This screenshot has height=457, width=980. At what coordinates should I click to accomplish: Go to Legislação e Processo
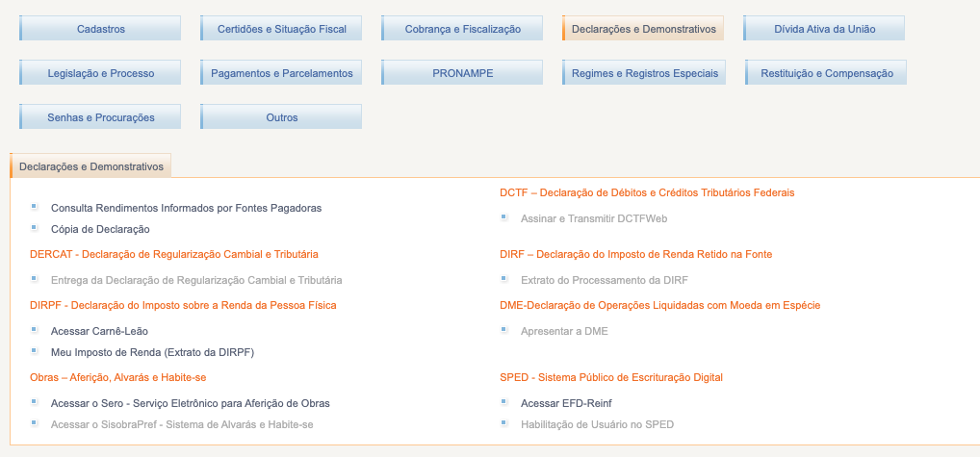[x=100, y=73]
